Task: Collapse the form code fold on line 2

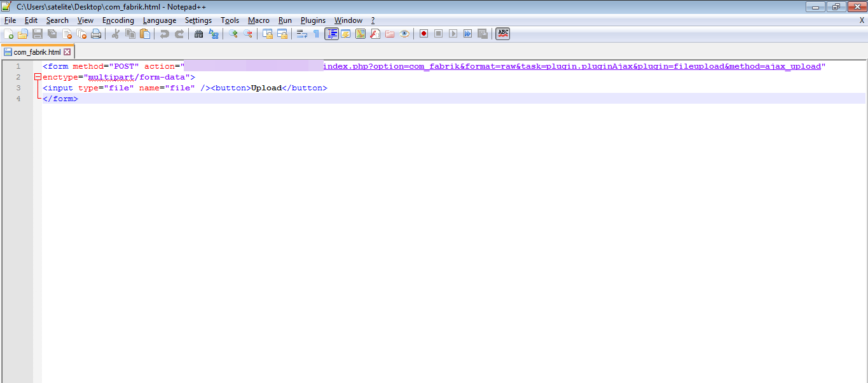Action: pos(37,76)
